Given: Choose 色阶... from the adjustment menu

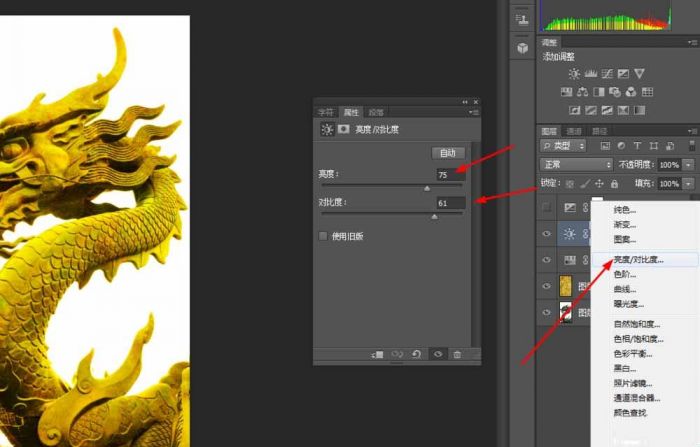Looking at the screenshot, I should coord(625,274).
